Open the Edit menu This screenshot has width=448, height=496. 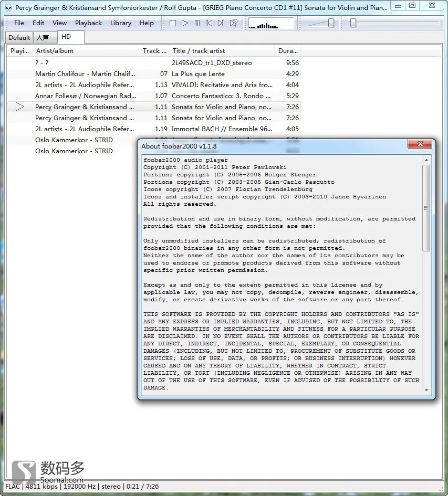tap(38, 23)
